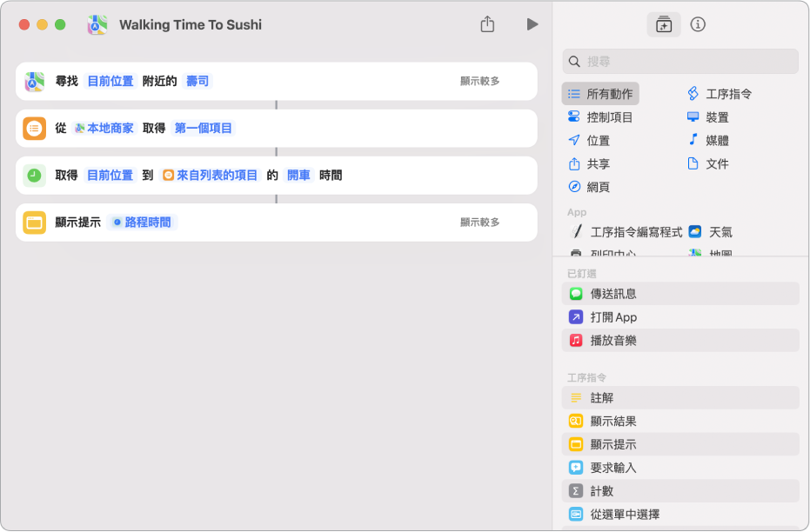Click the 顯示提示 action's yellow icon

[35, 223]
